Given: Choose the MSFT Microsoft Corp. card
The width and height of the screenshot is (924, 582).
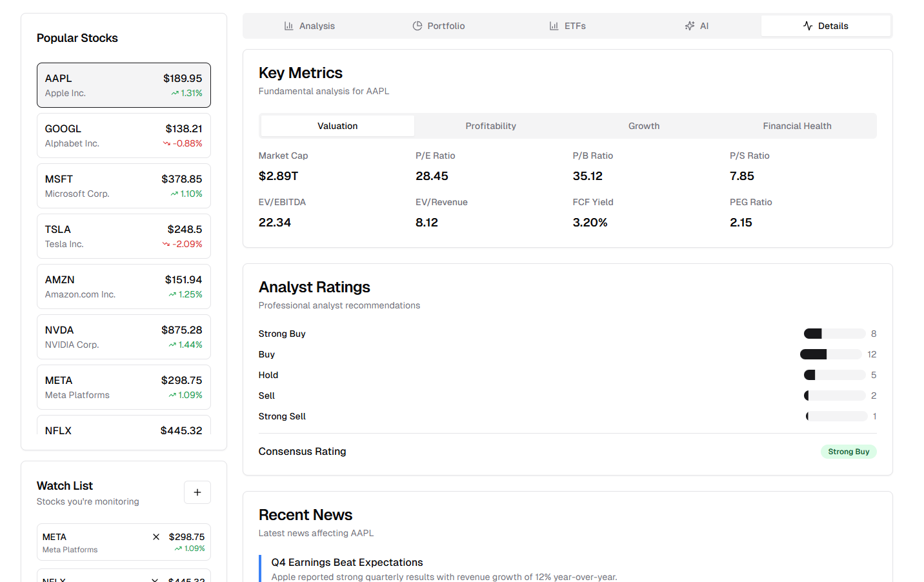Looking at the screenshot, I should coord(124,186).
